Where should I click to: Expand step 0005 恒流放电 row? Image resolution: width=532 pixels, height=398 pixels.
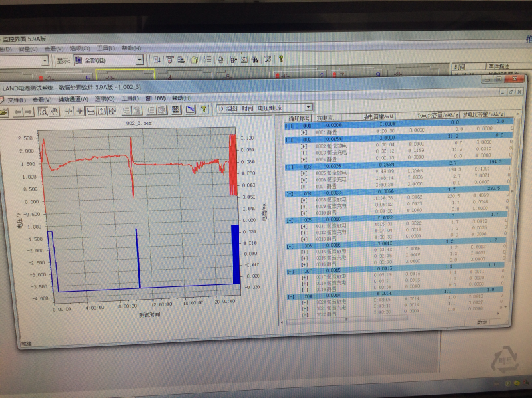304,173
